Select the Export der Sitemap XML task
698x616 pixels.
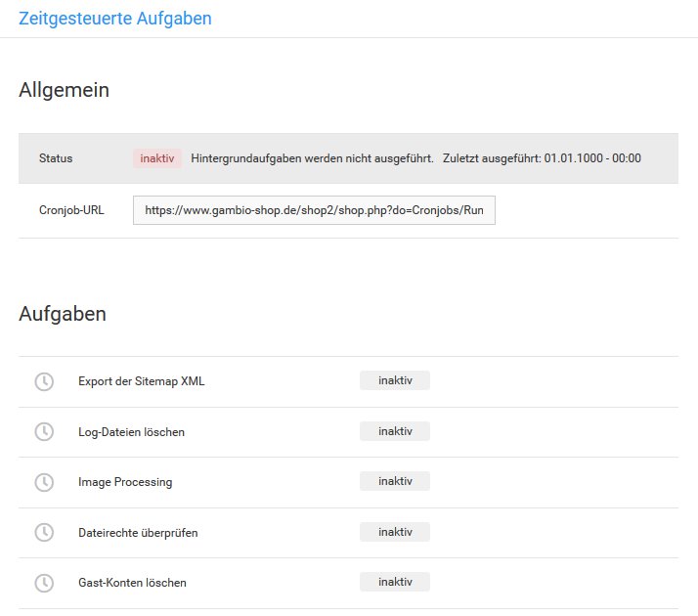point(142,381)
